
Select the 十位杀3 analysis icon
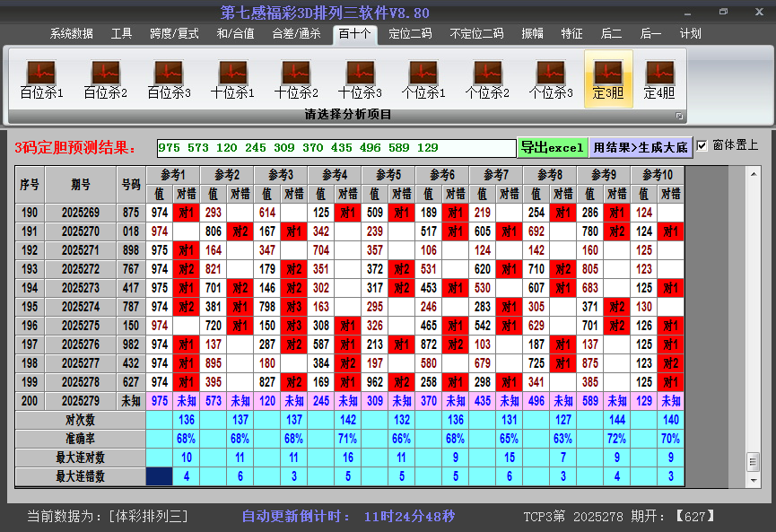tap(360, 74)
